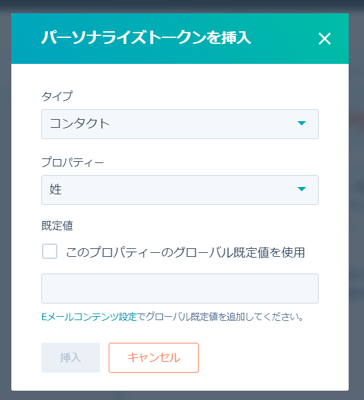Focus the 既定値 text input field
This screenshot has height=400, width=364.
[180, 289]
